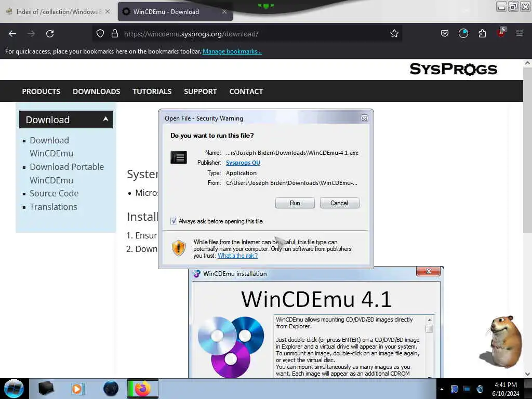
Task: Open the Sysprogs OU publisher link
Action: pyautogui.click(x=243, y=163)
